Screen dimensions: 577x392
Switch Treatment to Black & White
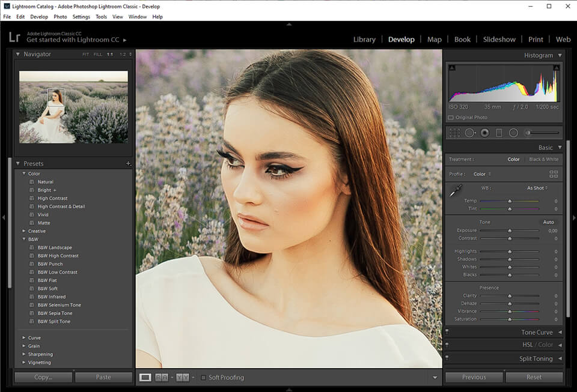coord(544,159)
